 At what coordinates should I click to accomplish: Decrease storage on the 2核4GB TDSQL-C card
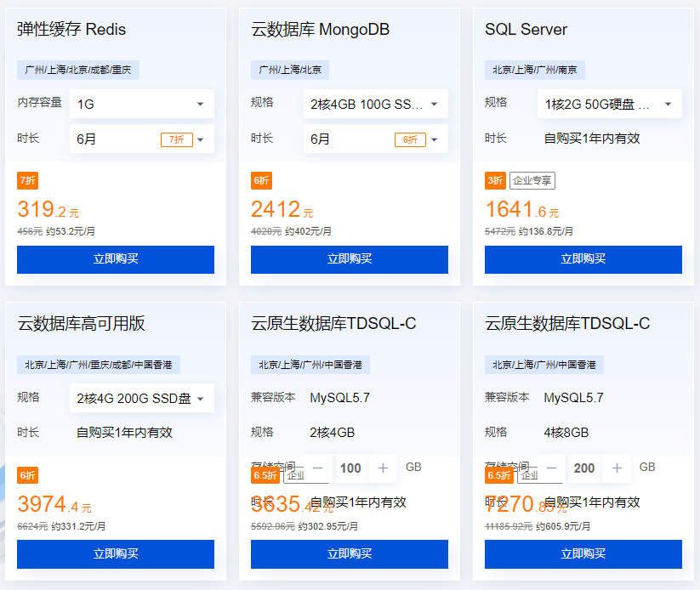[x=318, y=468]
